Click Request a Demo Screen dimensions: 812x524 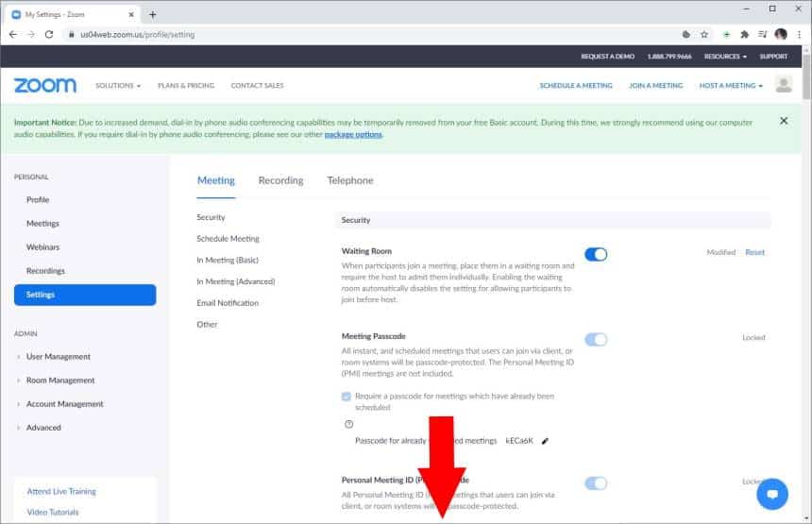point(607,57)
